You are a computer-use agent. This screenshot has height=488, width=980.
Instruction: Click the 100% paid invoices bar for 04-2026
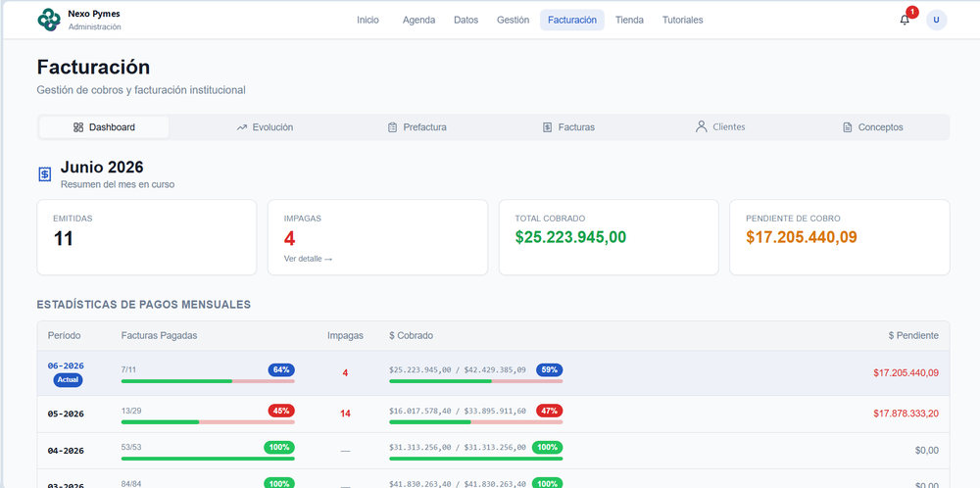pyautogui.click(x=208, y=459)
